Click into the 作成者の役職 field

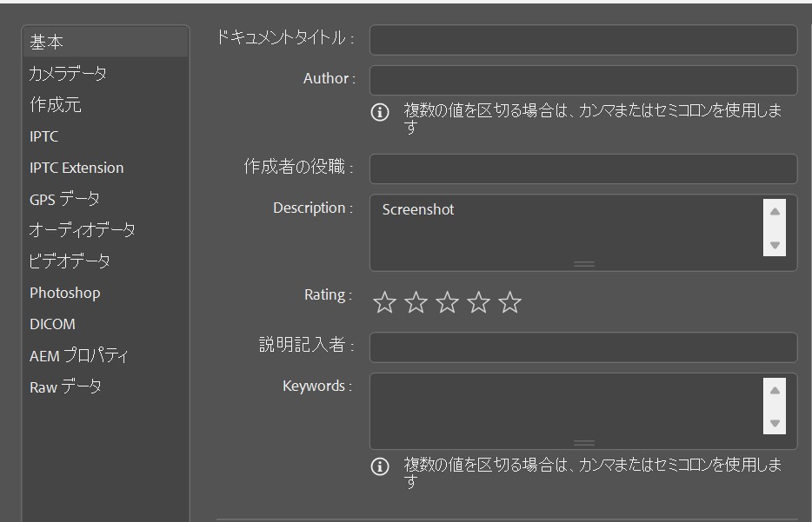(x=582, y=168)
